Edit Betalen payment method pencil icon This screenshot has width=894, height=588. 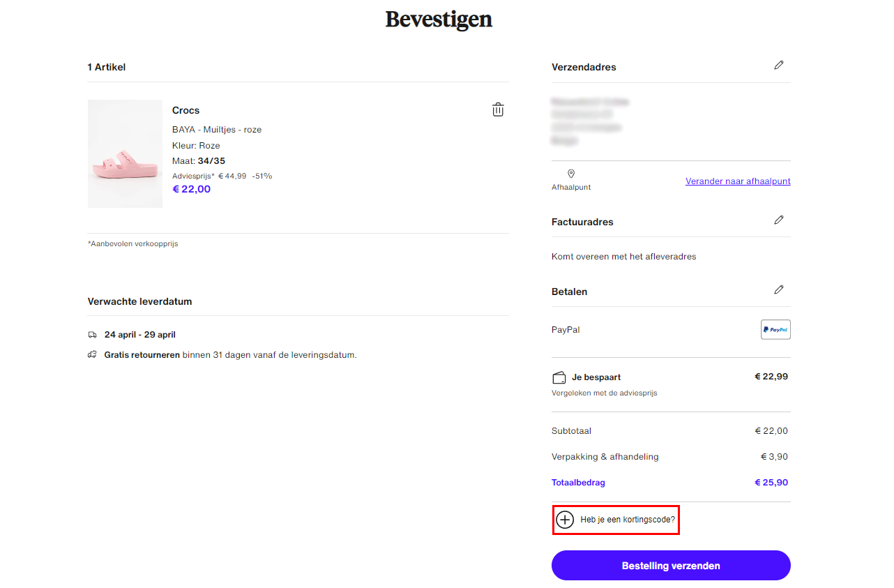(779, 289)
